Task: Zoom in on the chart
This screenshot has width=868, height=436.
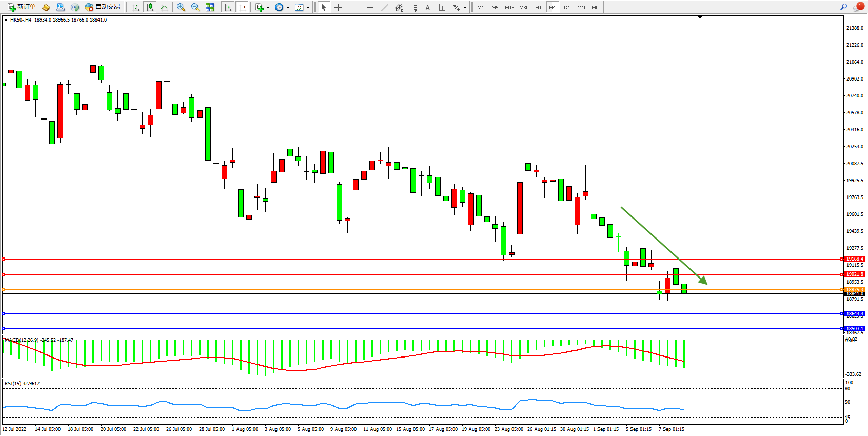Action: click(181, 7)
